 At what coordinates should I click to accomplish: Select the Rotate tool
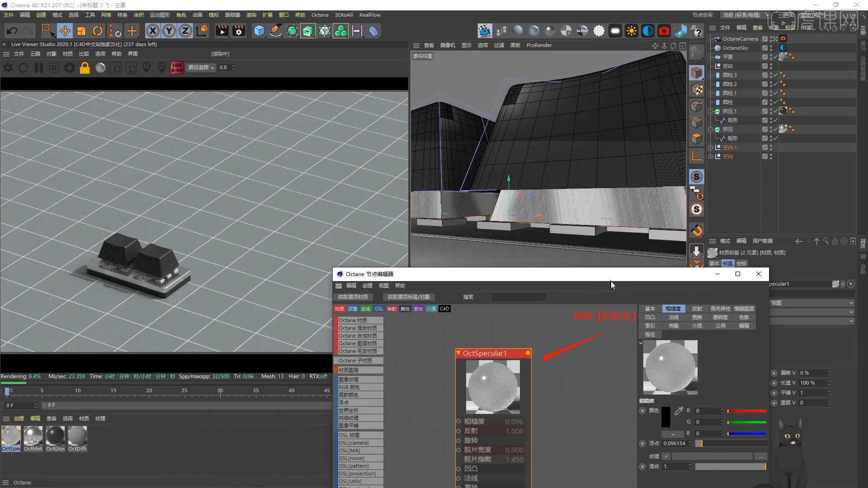pyautogui.click(x=98, y=31)
